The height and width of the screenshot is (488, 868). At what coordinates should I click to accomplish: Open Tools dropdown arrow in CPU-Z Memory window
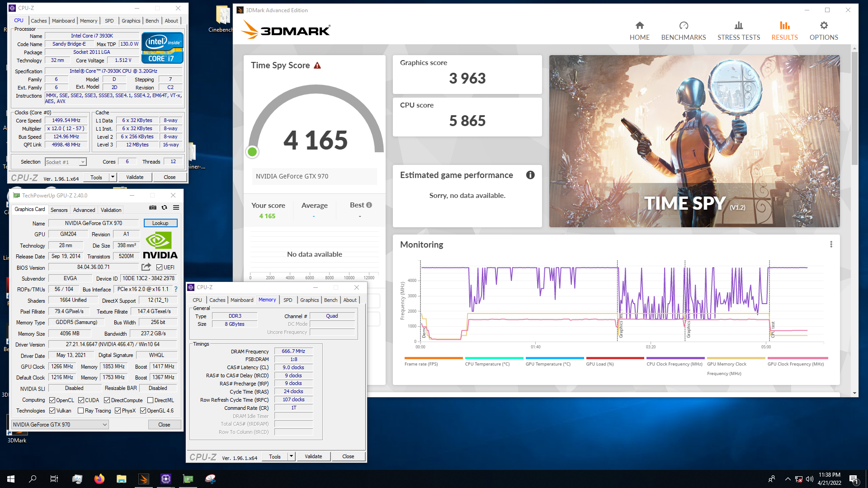point(291,456)
